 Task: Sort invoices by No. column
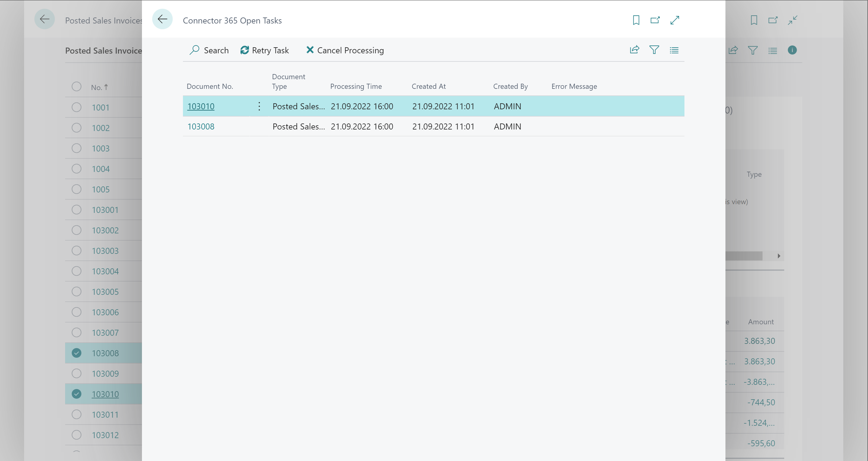click(x=99, y=87)
